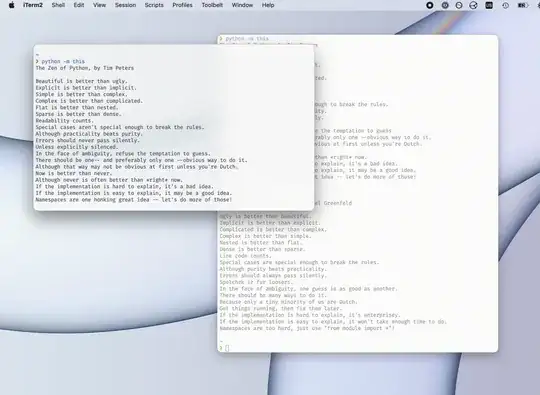This screenshot has width=540, height=395.
Task: Click 'may be a good idea' line in front window
Action: pyautogui.click(x=134, y=193)
